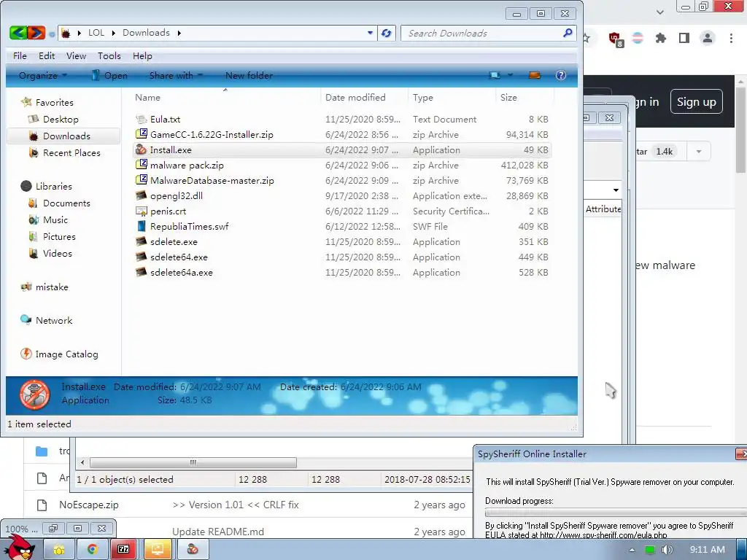Click the Start button angry bird icon
The height and width of the screenshot is (560, 747).
click(x=20, y=548)
